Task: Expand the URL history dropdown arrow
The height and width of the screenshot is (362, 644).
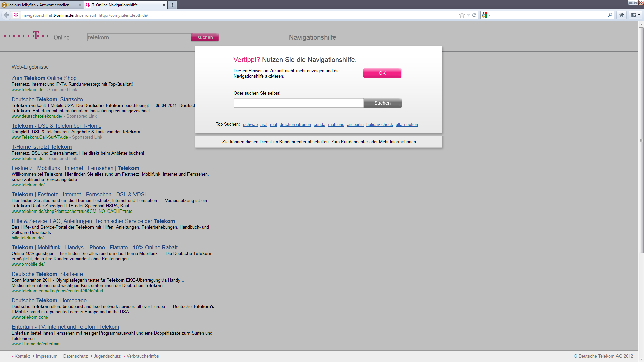Action: pyautogui.click(x=468, y=15)
